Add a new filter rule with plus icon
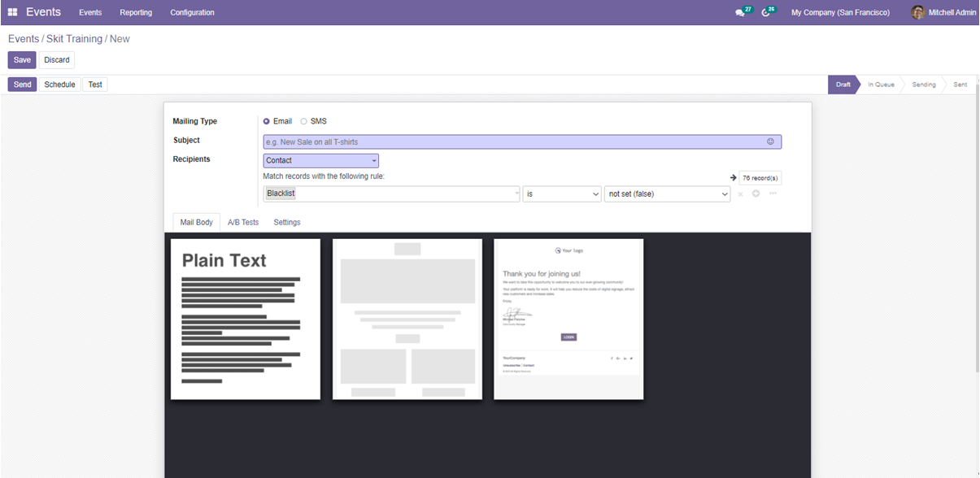980x478 pixels. (x=756, y=193)
